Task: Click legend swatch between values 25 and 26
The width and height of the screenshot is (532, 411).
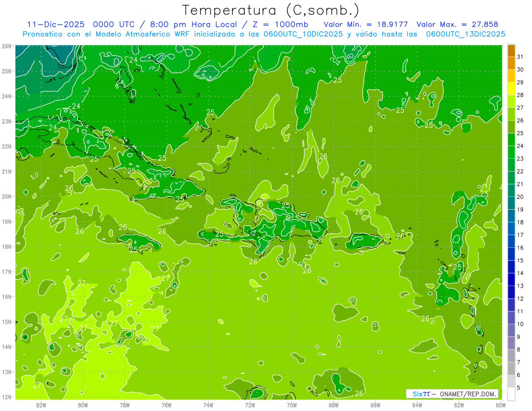Action: pos(511,127)
